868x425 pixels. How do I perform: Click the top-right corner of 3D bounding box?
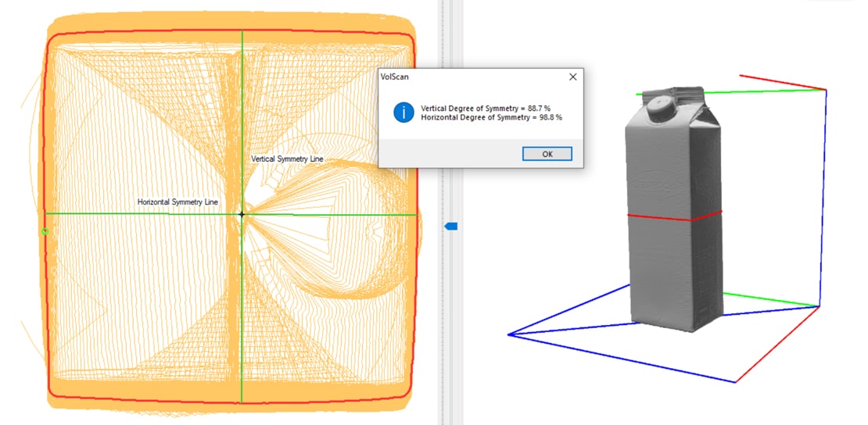pyautogui.click(x=826, y=90)
